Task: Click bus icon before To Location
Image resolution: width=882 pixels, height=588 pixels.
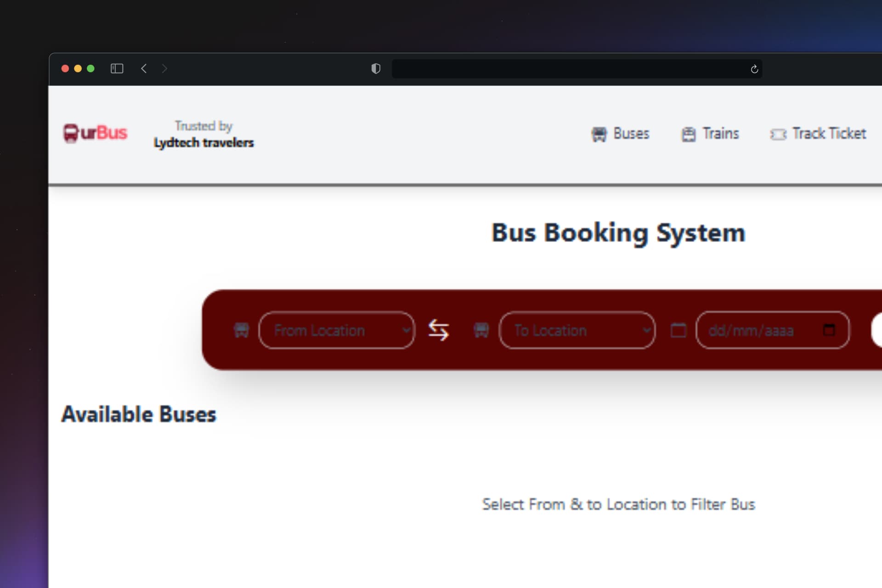Action: coord(481,330)
